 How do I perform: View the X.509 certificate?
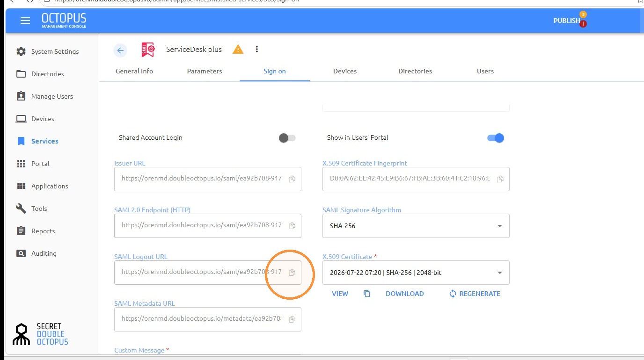[x=340, y=294]
